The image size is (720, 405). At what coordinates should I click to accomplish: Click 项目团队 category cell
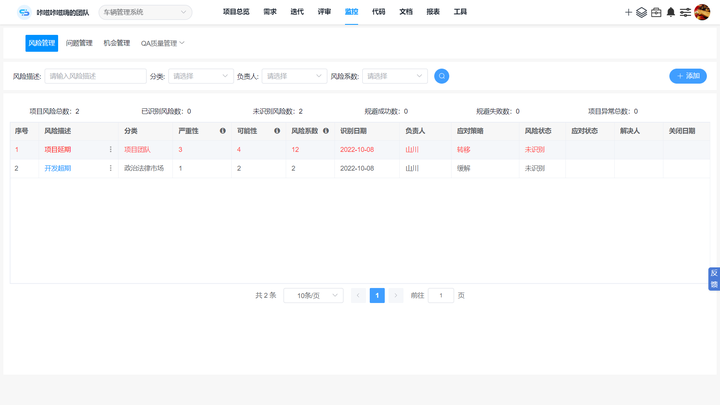(137, 150)
